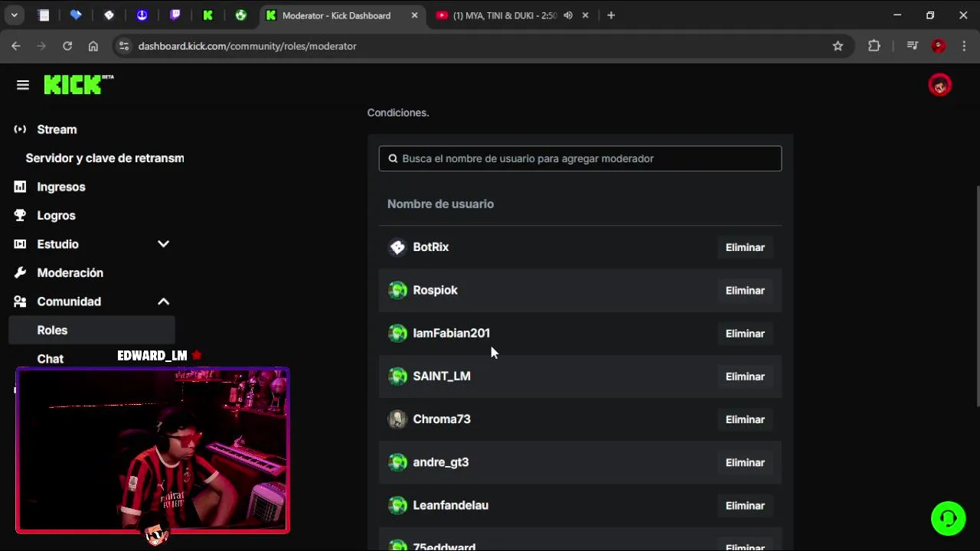
Task: Mute the YouTube tab audio
Action: (568, 15)
